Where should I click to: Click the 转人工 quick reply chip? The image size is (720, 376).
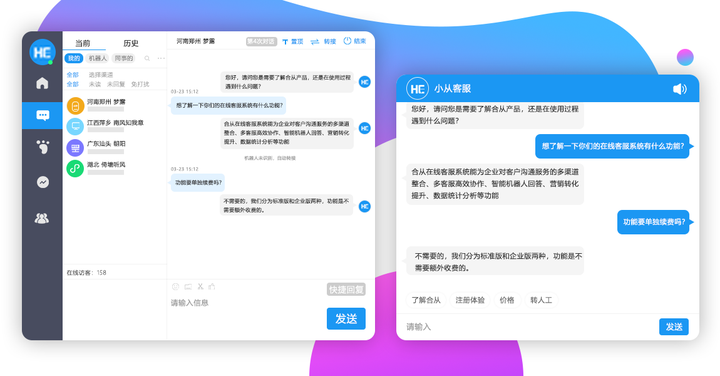tap(541, 300)
